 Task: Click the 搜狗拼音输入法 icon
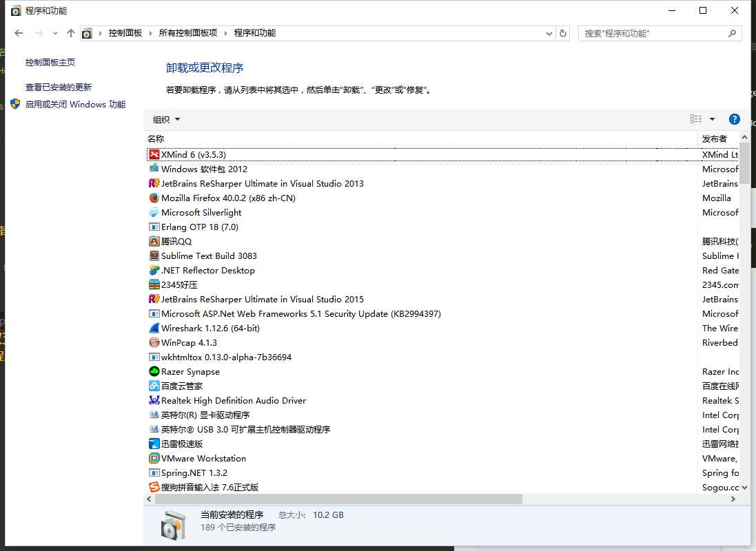tap(154, 487)
